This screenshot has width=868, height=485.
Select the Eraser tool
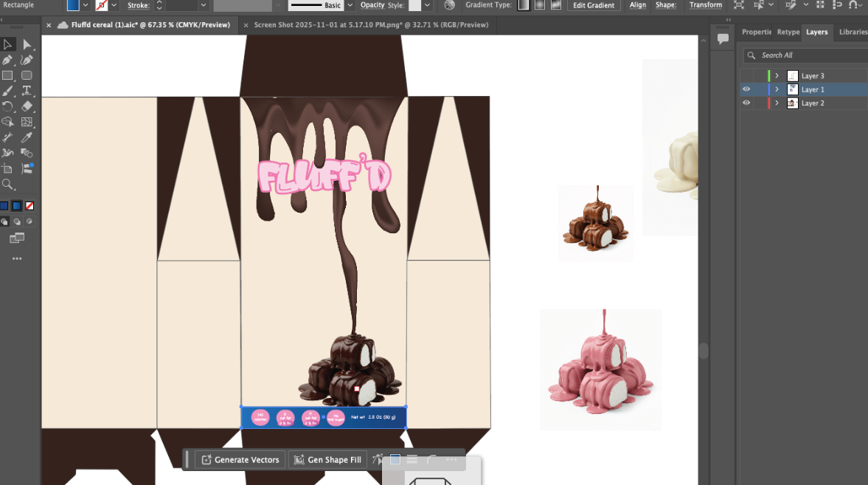pyautogui.click(x=27, y=106)
